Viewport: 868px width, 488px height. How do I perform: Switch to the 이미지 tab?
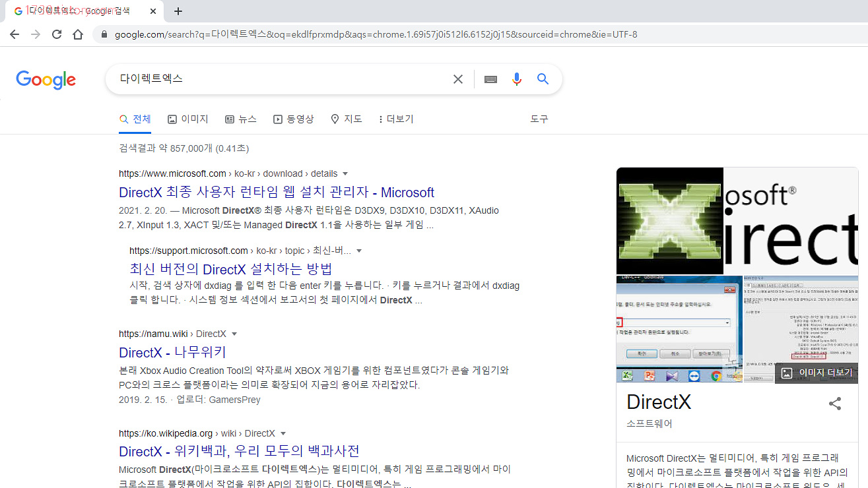188,119
